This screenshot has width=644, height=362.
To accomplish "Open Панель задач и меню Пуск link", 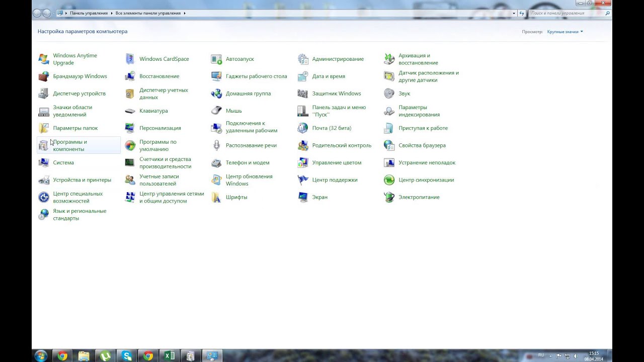I will pyautogui.click(x=339, y=111).
